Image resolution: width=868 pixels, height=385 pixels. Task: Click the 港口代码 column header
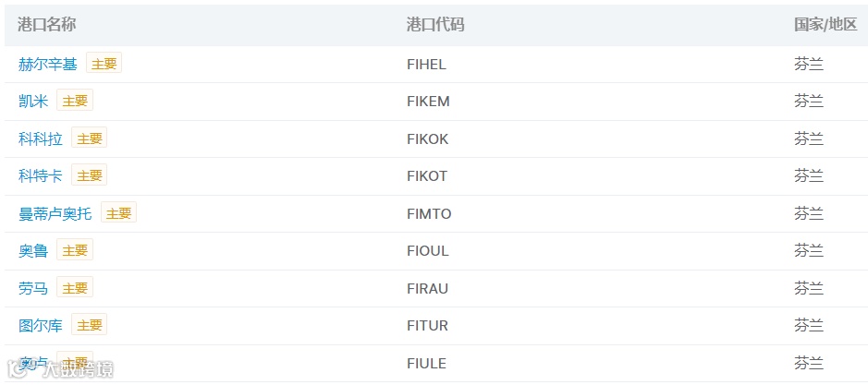[435, 24]
